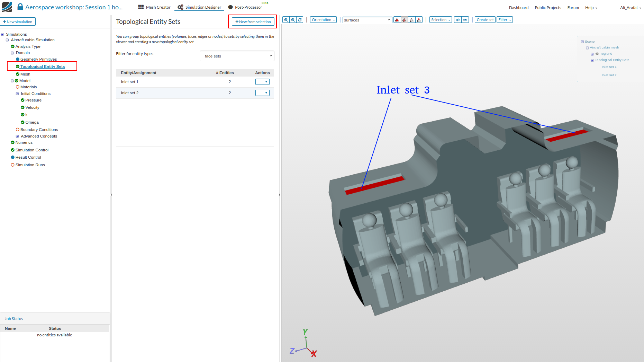Switch to the Simulation Designer tab

[x=199, y=7]
